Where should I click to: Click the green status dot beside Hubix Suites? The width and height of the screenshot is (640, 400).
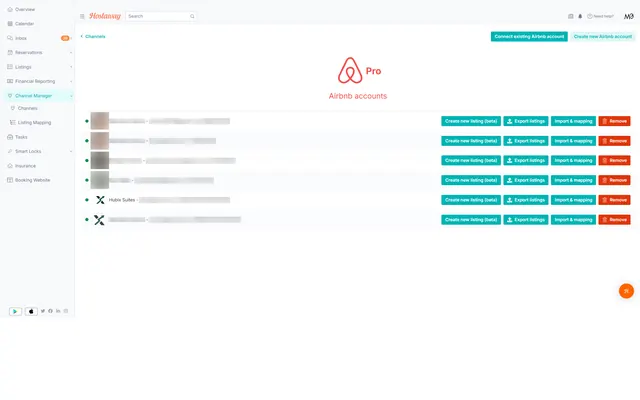87,200
